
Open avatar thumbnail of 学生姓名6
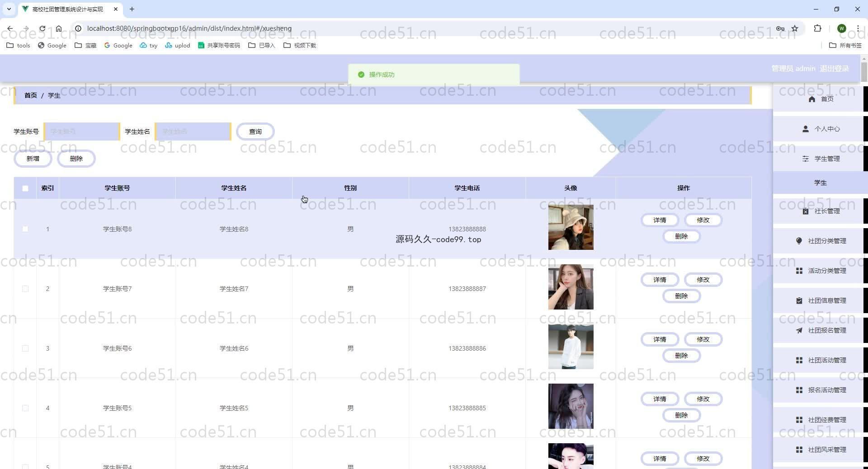click(x=571, y=347)
